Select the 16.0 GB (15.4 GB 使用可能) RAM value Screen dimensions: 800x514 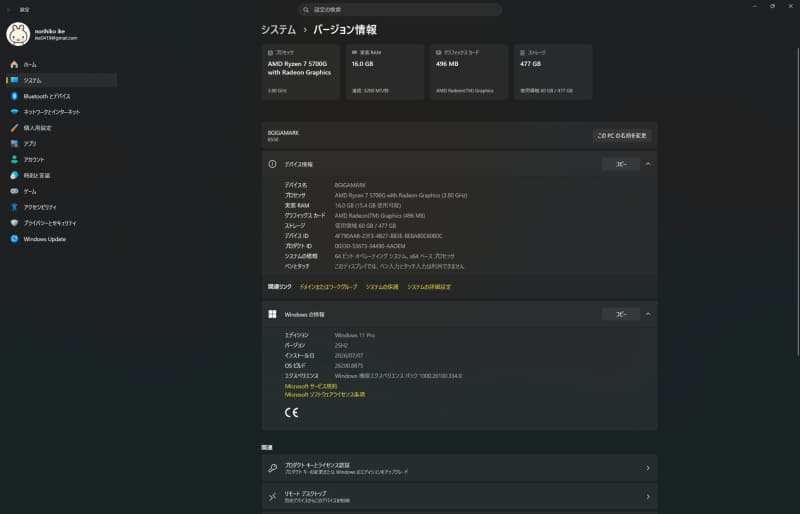pyautogui.click(x=368, y=205)
